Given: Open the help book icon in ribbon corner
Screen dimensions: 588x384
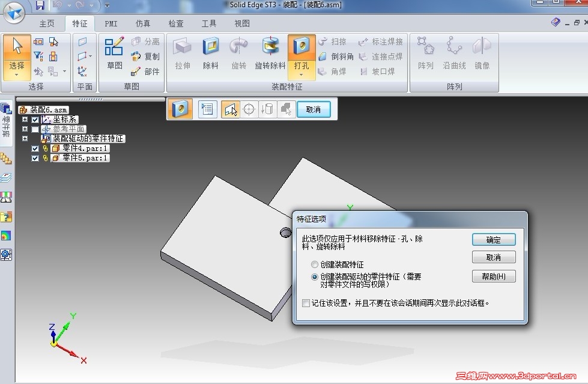Looking at the screenshot, I should [x=556, y=22].
